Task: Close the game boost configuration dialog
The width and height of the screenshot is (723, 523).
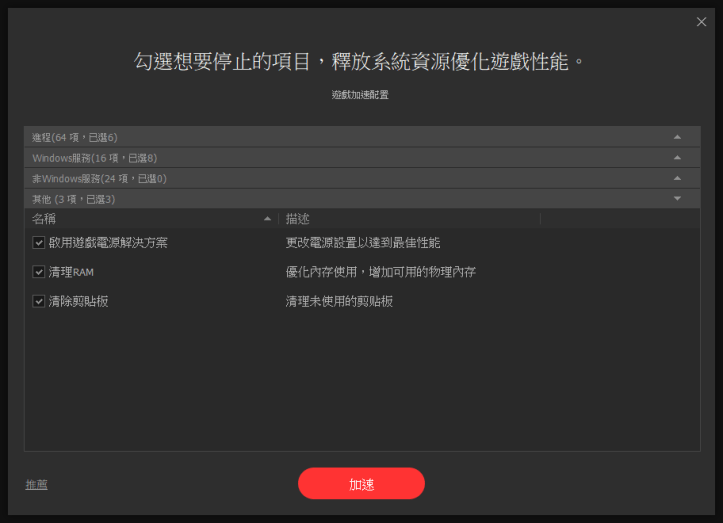Action: coord(701,22)
